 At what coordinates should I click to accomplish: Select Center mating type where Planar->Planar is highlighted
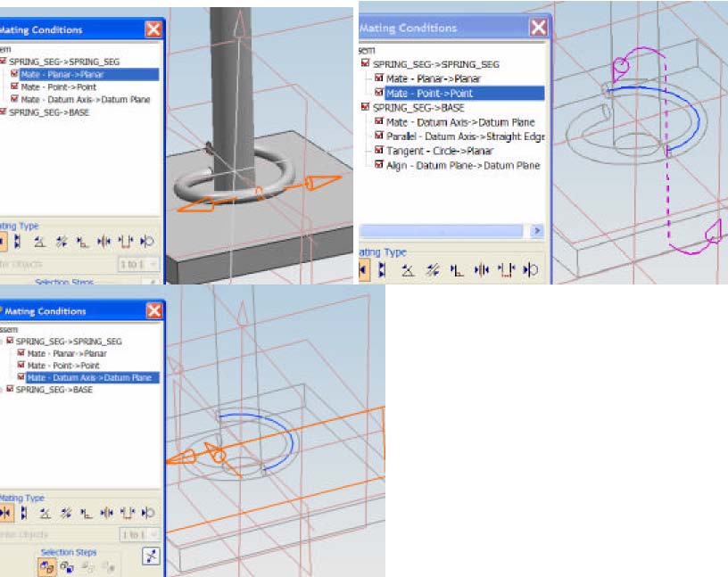(x=106, y=242)
